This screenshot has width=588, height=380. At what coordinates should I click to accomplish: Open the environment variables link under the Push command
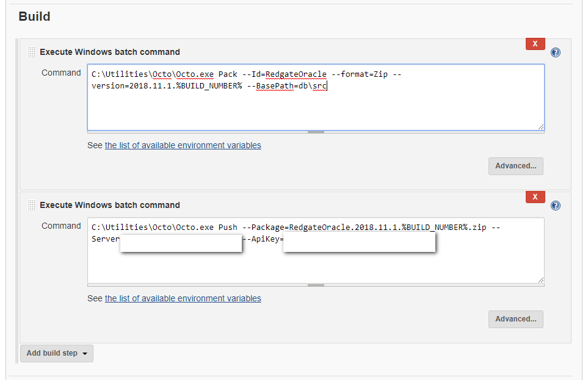183,298
